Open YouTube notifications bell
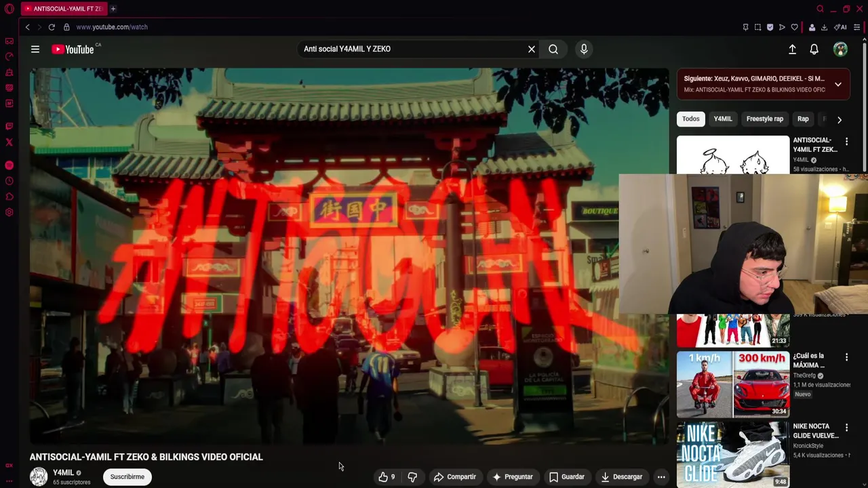Viewport: 868px width, 488px height. pyautogui.click(x=814, y=49)
